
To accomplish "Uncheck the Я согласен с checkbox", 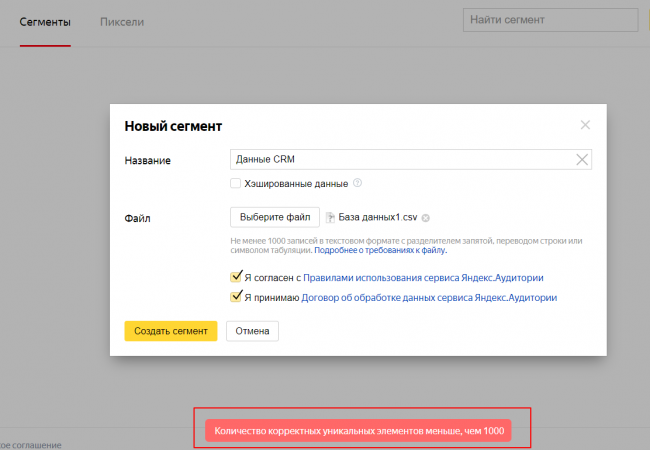I will point(236,277).
